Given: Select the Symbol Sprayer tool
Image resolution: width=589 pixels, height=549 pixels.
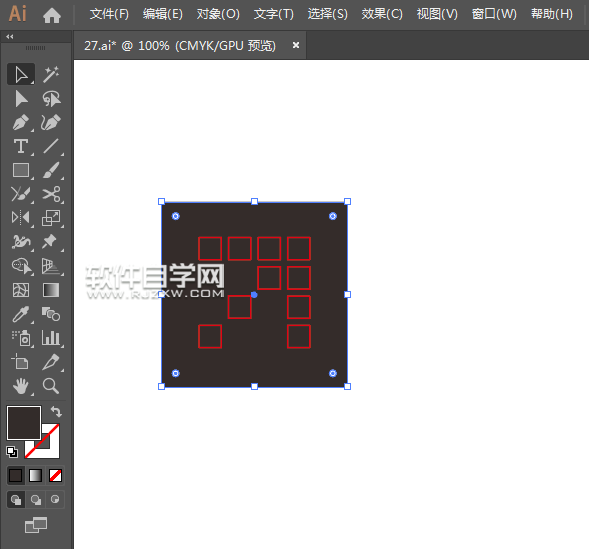Looking at the screenshot, I should coord(21,338).
